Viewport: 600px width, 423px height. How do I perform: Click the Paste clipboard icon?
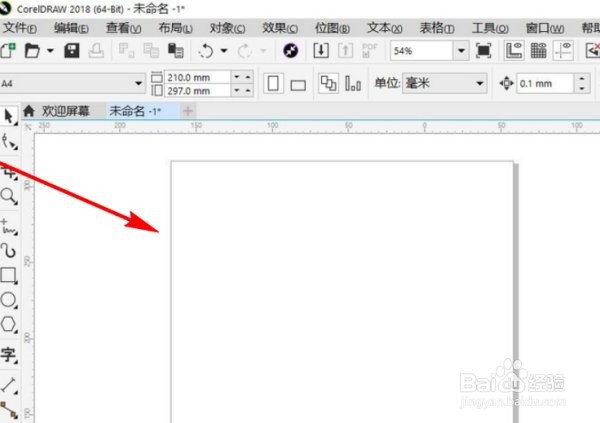point(176,50)
